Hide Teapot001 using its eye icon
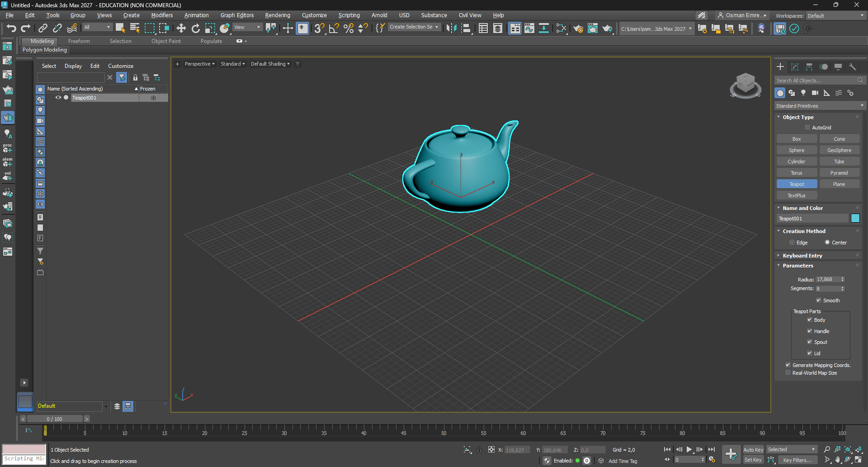 click(58, 98)
